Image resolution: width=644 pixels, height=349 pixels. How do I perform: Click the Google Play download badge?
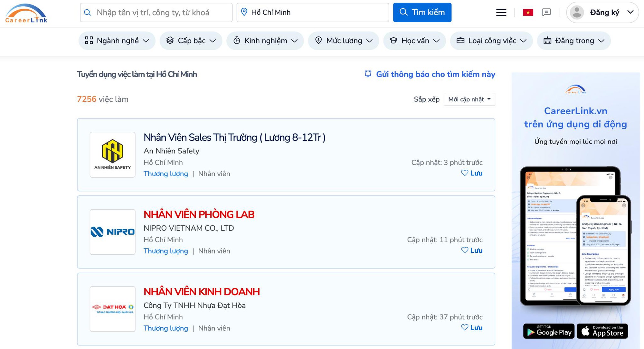[549, 331]
